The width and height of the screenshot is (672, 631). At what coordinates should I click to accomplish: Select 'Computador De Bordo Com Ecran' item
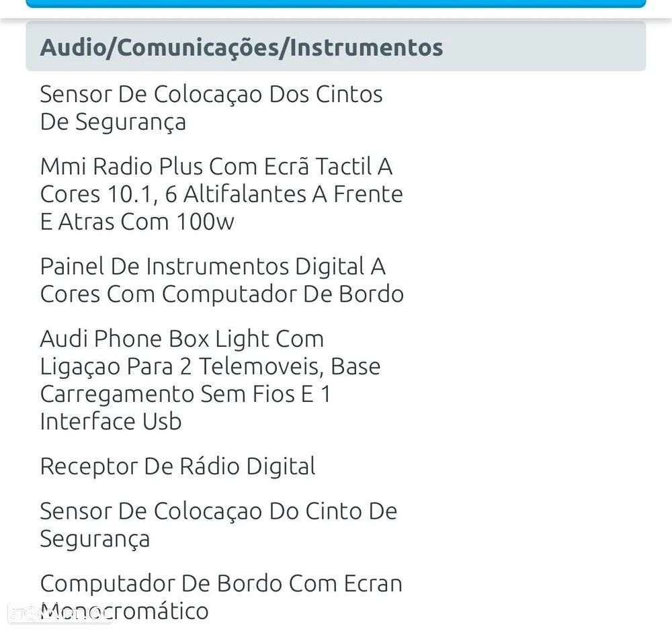(221, 583)
